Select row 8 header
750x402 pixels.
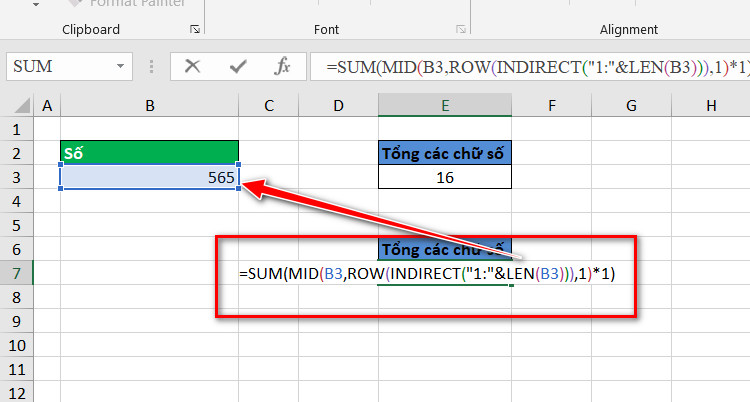pos(17,297)
